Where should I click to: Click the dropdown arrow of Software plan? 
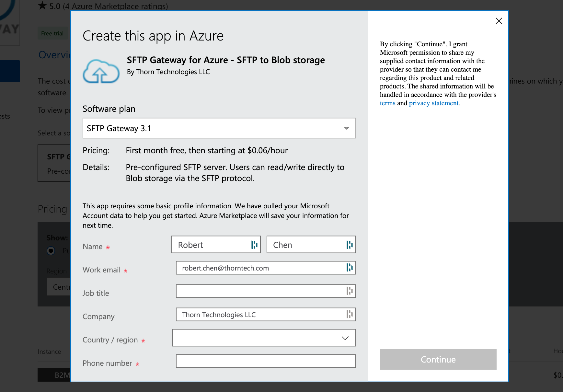coord(347,128)
